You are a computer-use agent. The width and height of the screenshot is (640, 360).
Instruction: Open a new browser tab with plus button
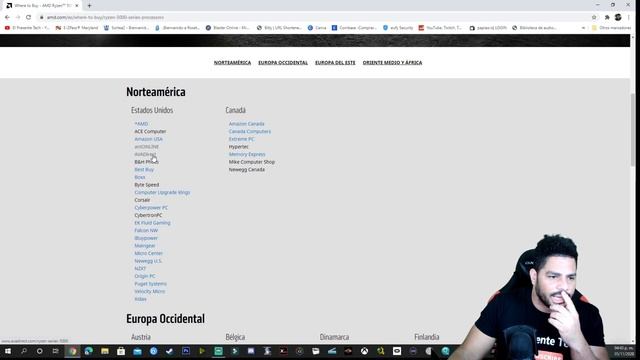point(89,6)
